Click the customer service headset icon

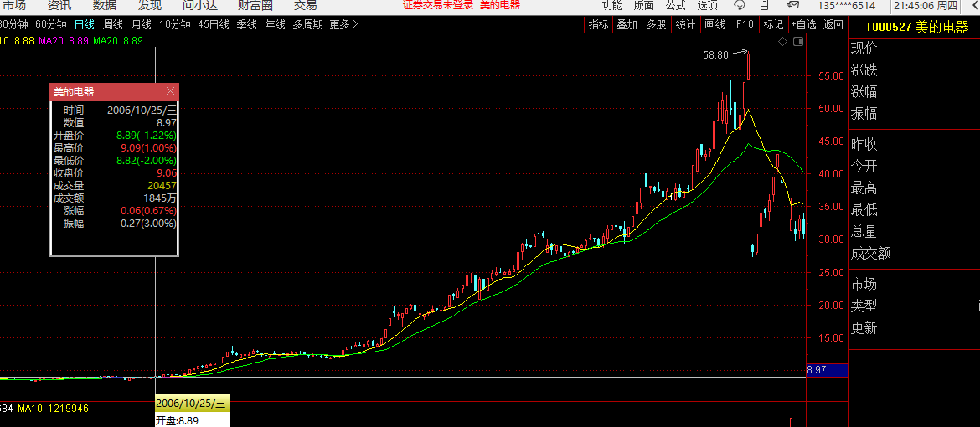coord(740,5)
